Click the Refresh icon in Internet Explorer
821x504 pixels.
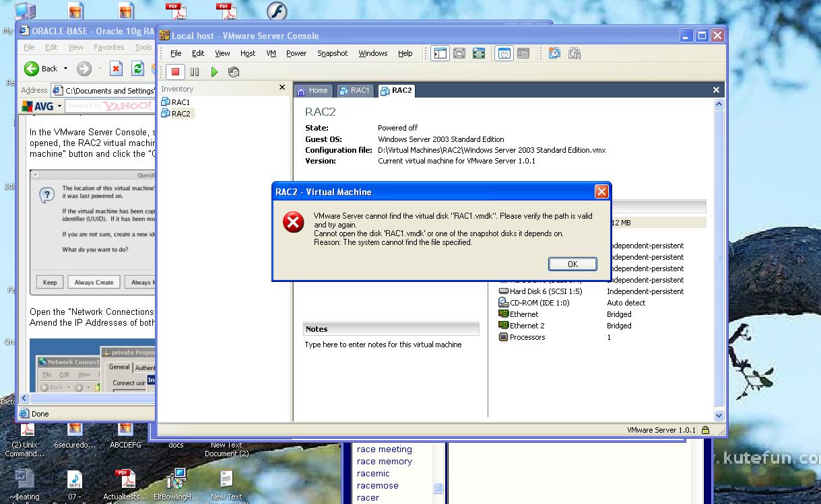pyautogui.click(x=137, y=69)
